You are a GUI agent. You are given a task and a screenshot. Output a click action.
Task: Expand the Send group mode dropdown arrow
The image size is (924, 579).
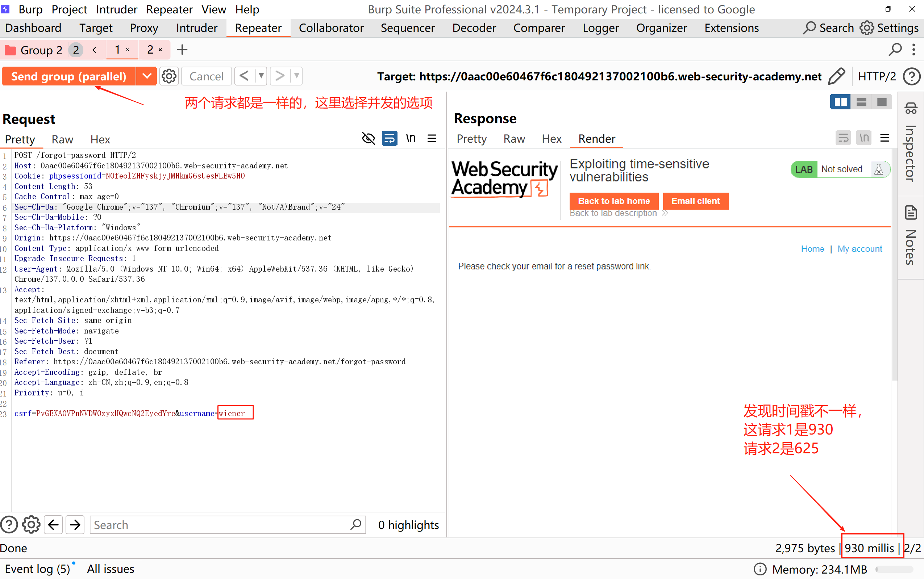[x=147, y=76]
